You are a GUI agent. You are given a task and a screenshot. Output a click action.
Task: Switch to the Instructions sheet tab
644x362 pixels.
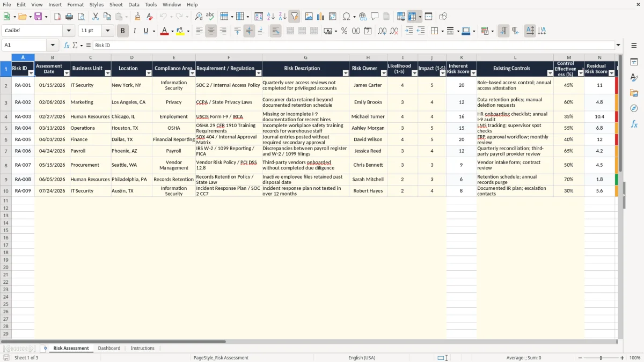pos(143,348)
